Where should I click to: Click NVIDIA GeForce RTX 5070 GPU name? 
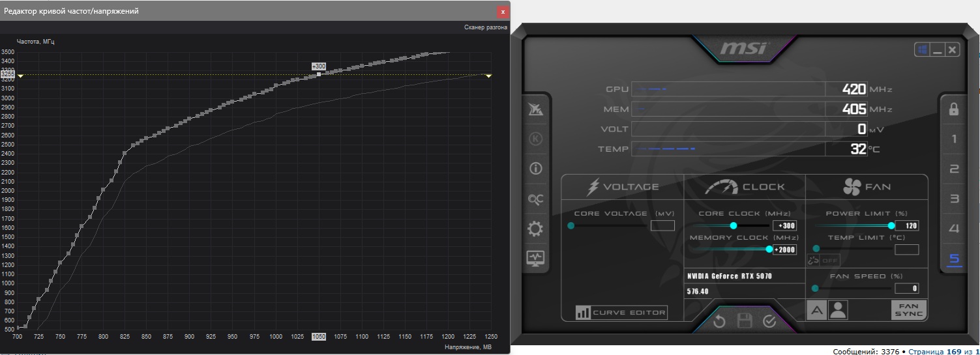point(729,276)
